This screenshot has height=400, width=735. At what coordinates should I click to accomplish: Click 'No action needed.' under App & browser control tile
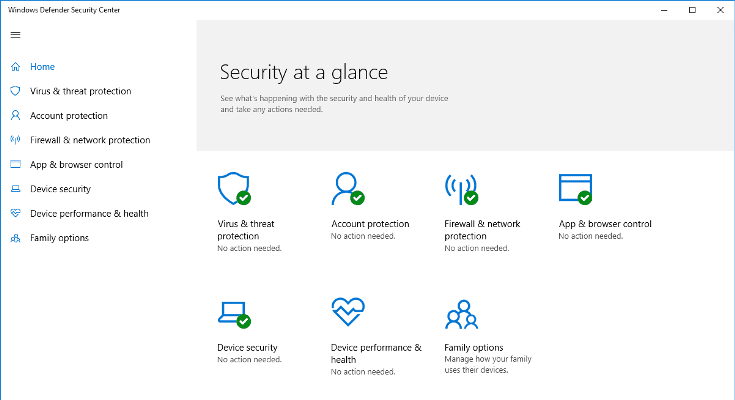[x=591, y=236]
